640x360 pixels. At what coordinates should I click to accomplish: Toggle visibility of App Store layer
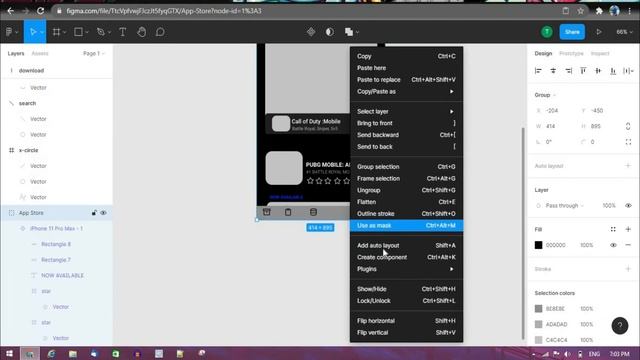coord(103,213)
